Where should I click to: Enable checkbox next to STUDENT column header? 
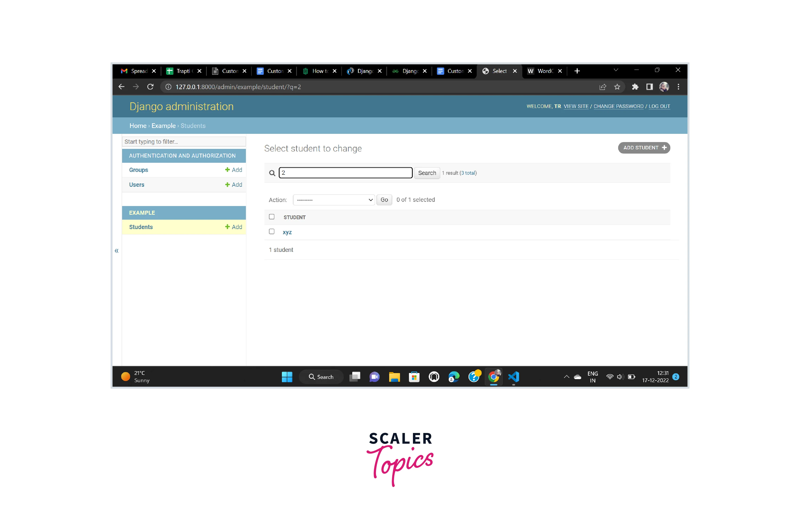pos(272,217)
